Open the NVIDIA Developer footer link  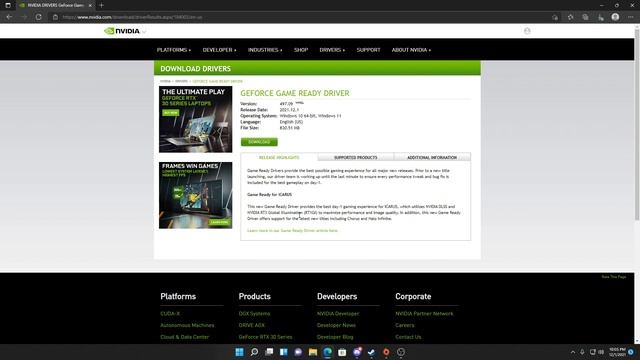click(x=338, y=313)
